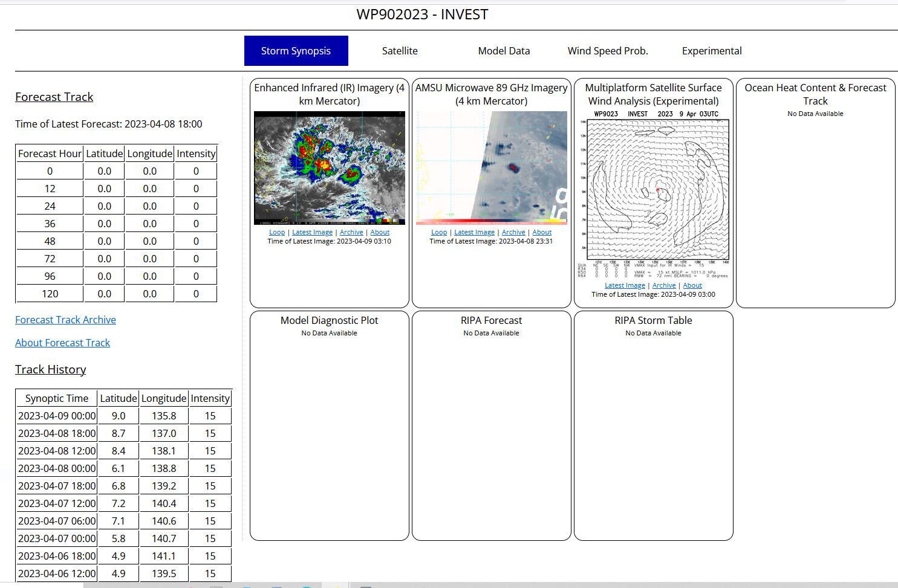Switch to the Satellite tab
This screenshot has height=588, width=898.
click(400, 51)
